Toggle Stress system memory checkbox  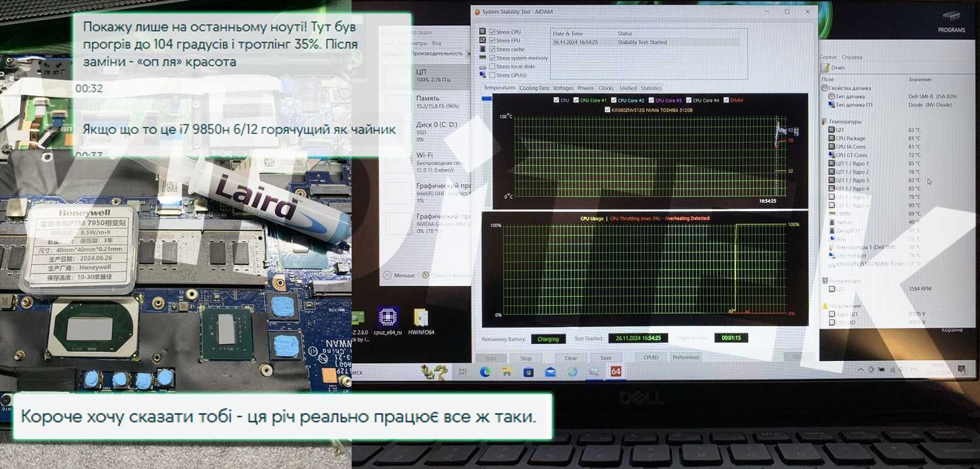(x=493, y=58)
